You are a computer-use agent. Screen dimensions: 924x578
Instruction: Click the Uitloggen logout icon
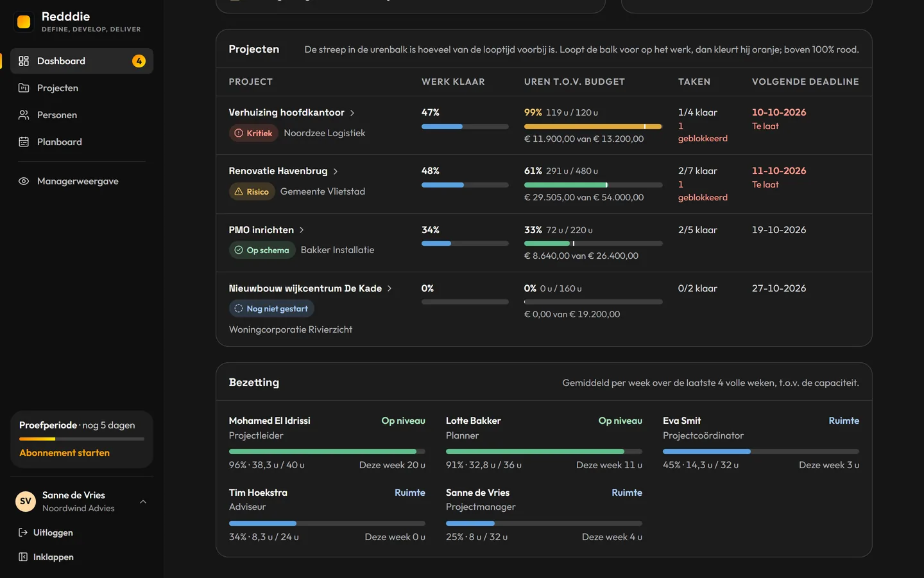pos(23,532)
